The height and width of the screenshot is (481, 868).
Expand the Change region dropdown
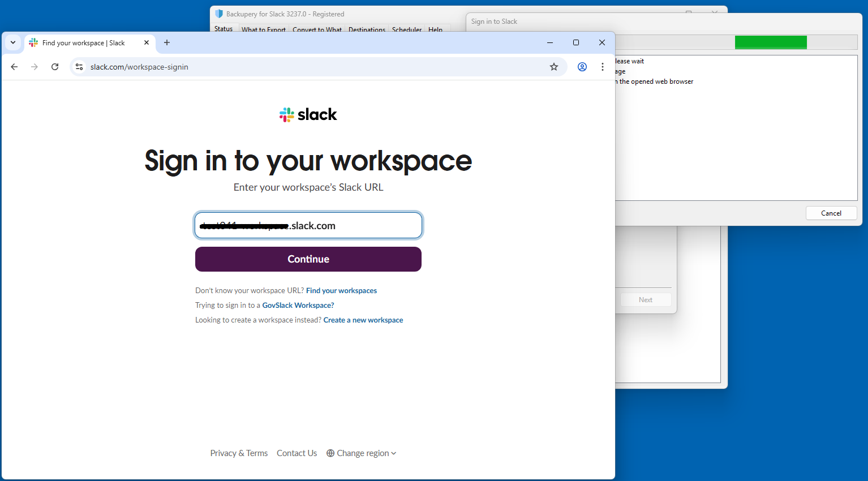(362, 453)
